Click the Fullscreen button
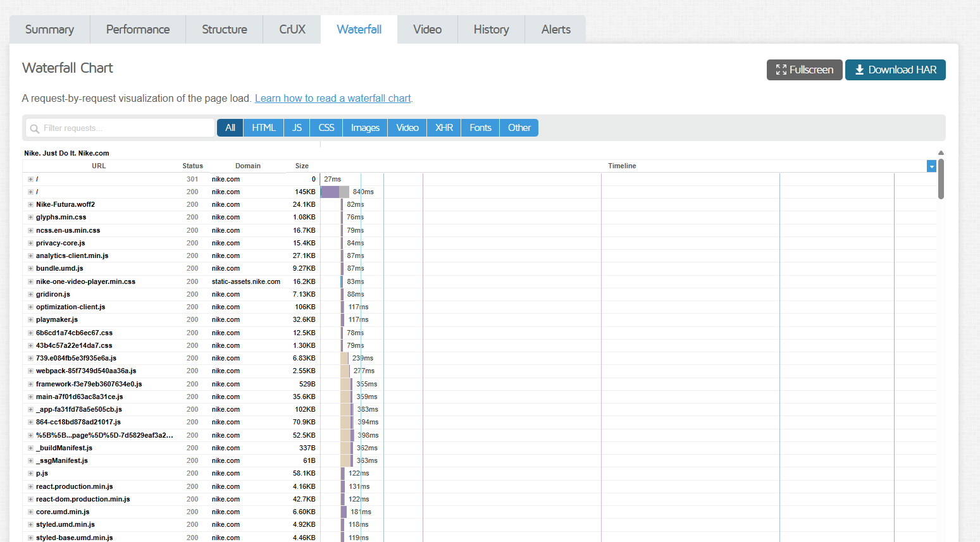Viewport: 980px width, 542px height. 805,70
